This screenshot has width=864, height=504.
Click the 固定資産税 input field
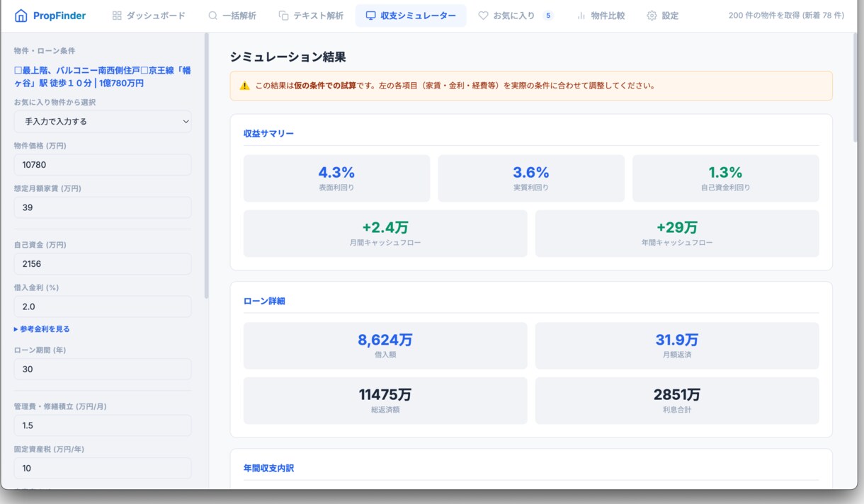(x=103, y=468)
